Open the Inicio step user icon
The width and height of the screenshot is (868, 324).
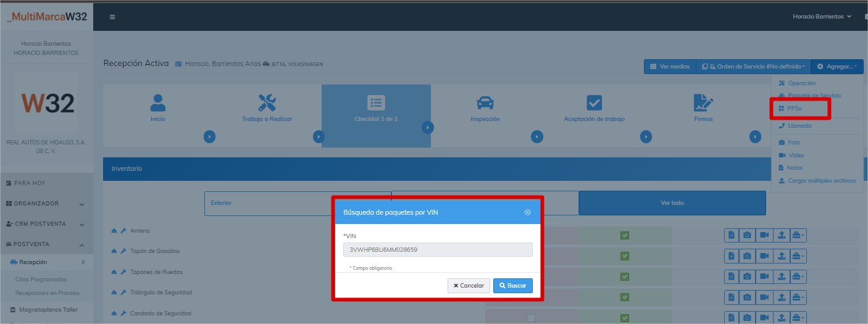pos(158,102)
